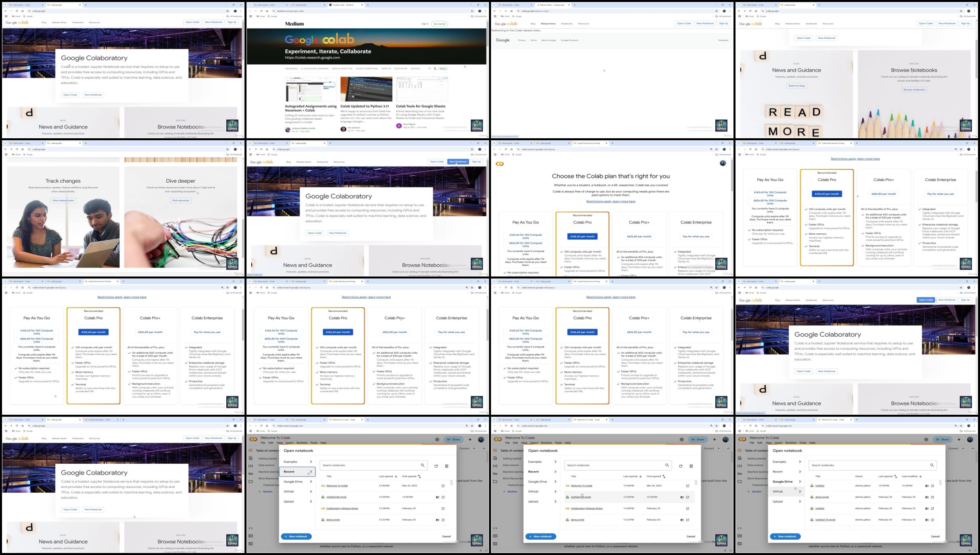Expand the bold Google Drive chevron in the Owner-column dialog
This screenshot has width=980, height=555.
[x=800, y=482]
